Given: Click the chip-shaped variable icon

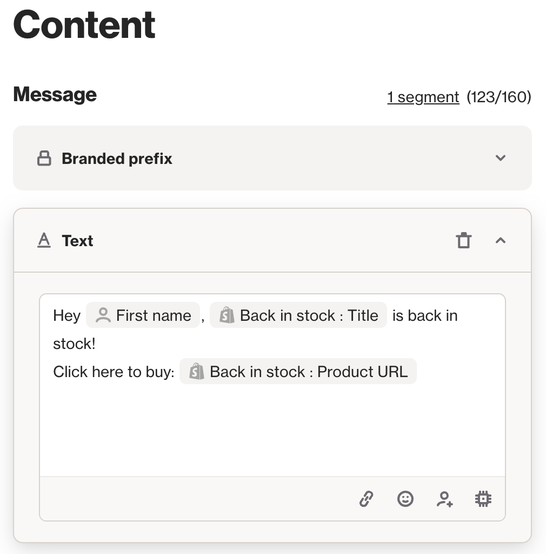Looking at the screenshot, I should coord(483,499).
